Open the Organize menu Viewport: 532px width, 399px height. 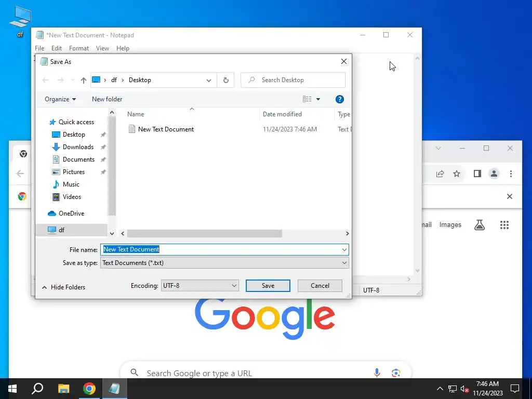pos(60,99)
